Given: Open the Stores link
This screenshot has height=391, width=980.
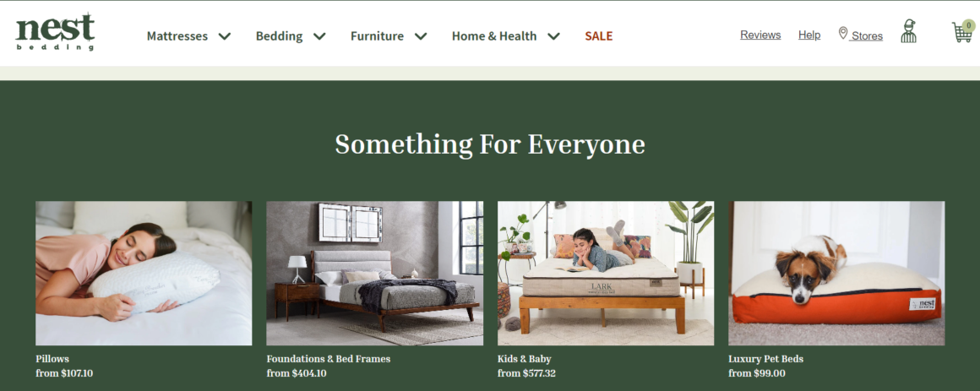Looking at the screenshot, I should click(x=867, y=36).
